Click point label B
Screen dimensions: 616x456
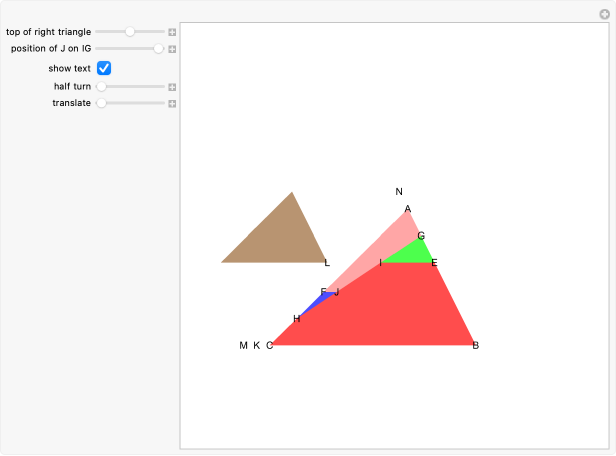475,345
